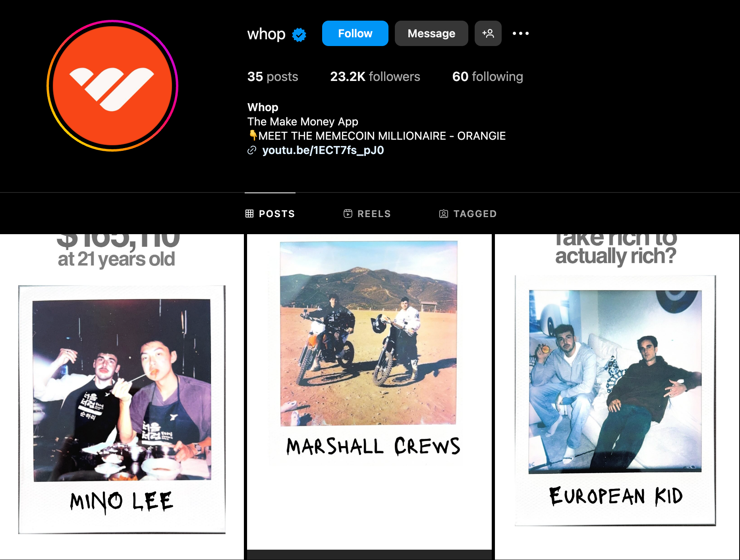Open the European Kid post
This screenshot has height=560, width=740.
tap(617, 397)
